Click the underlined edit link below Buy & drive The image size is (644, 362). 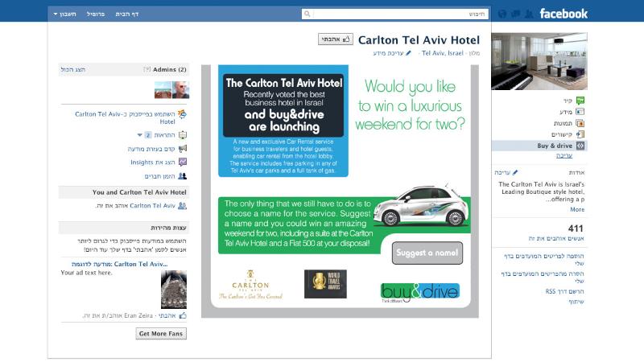564,155
